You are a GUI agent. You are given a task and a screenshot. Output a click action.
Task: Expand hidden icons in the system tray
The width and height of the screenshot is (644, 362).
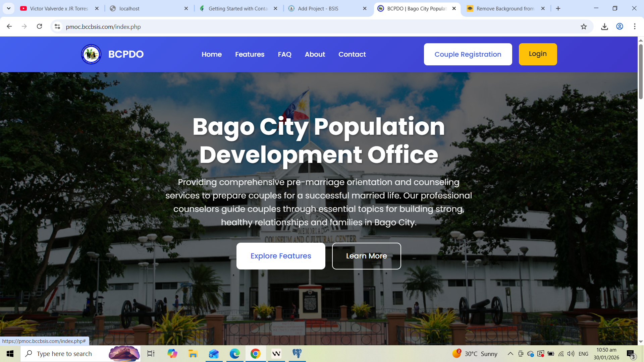click(510, 354)
